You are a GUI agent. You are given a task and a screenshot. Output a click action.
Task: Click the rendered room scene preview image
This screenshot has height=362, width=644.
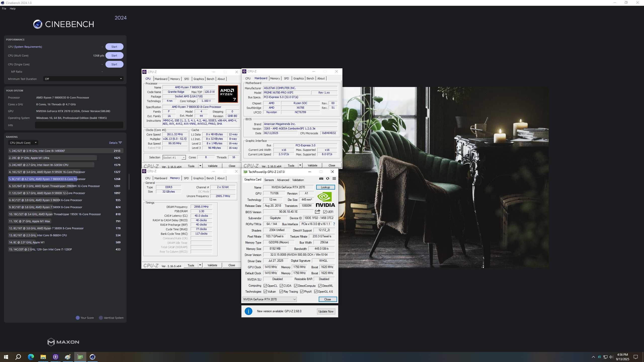445,177
